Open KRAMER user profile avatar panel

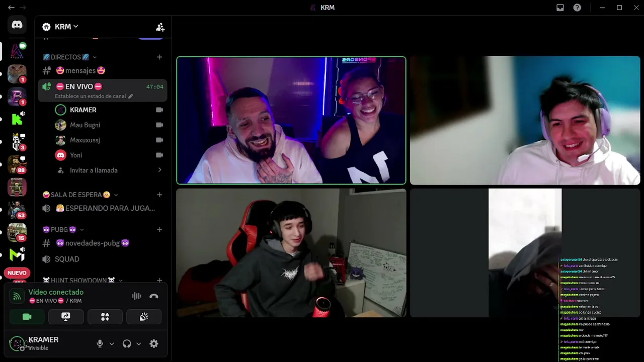tap(17, 343)
